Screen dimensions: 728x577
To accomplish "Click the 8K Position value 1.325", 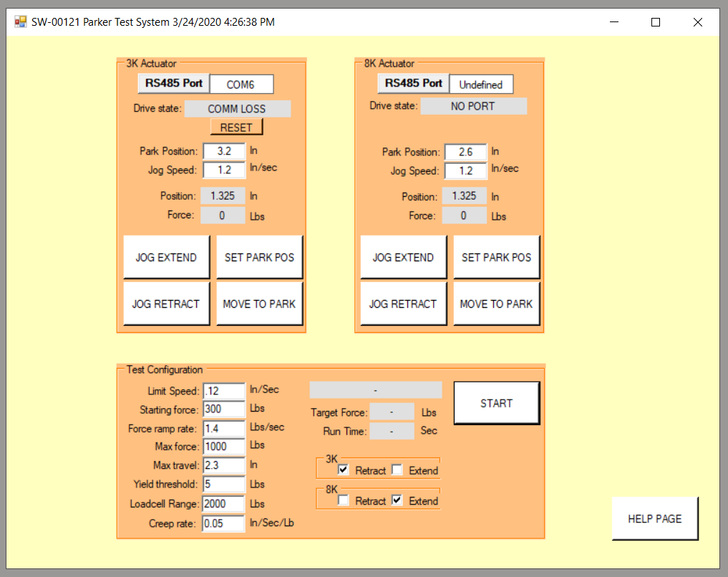I will 465,196.
